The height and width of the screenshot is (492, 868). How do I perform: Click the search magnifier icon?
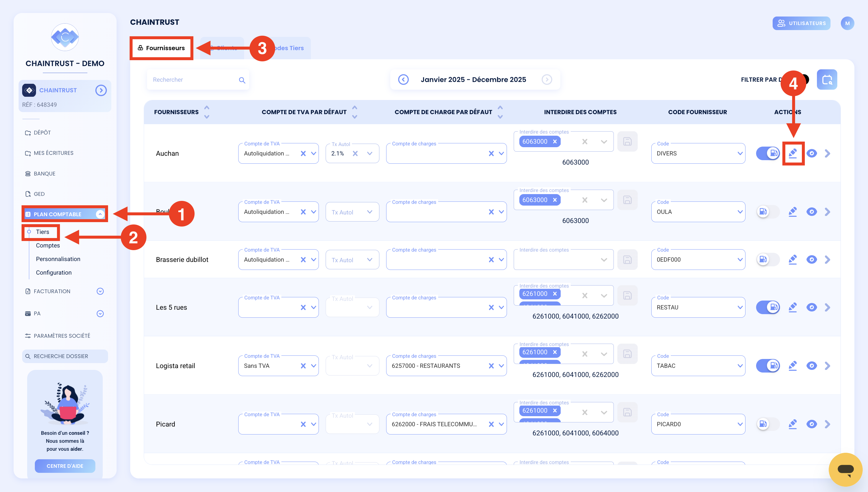coord(242,80)
